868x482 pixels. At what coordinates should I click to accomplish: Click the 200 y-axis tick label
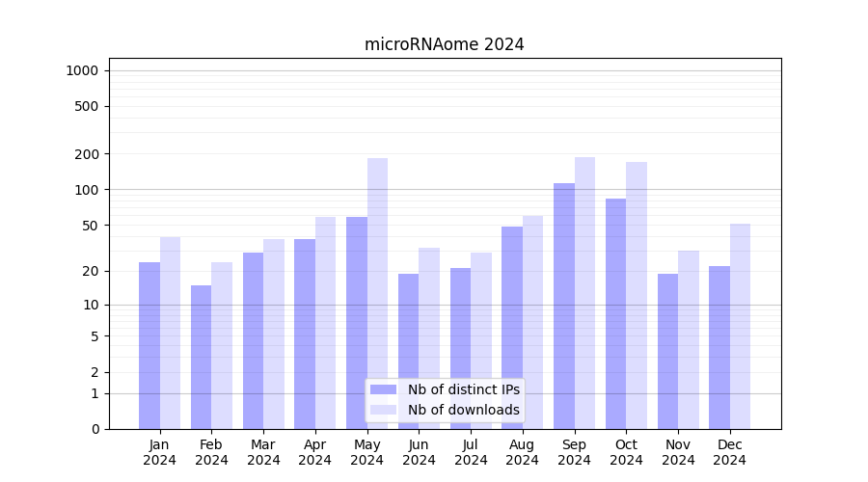[88, 154]
